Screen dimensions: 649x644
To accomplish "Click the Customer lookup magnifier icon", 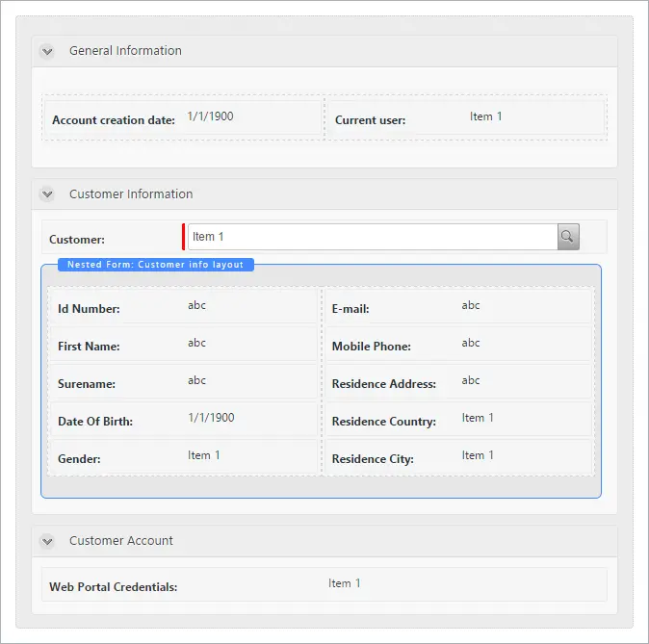I will coord(568,237).
